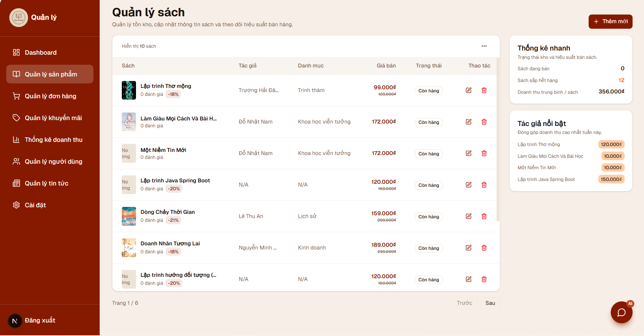Delete the book Doanh Nhân Tương Lai
The height and width of the screenshot is (336, 644).
click(484, 248)
